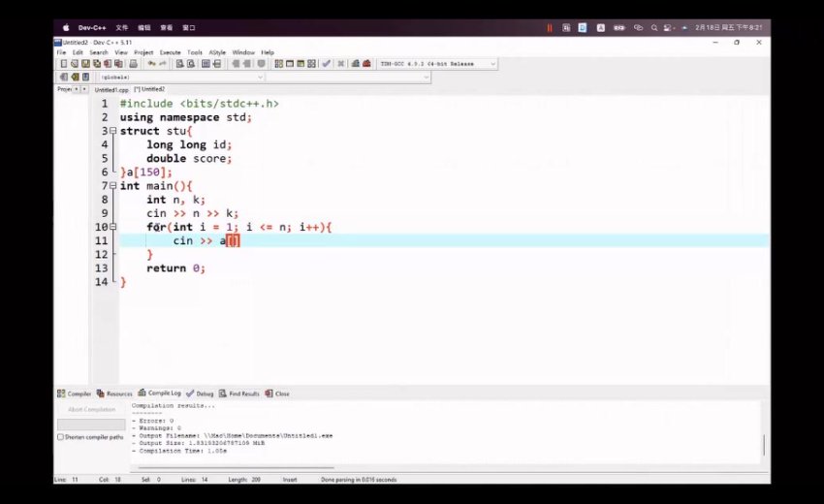Close the bottom panel using Close tab
The width and height of the screenshot is (824, 504).
point(277,394)
